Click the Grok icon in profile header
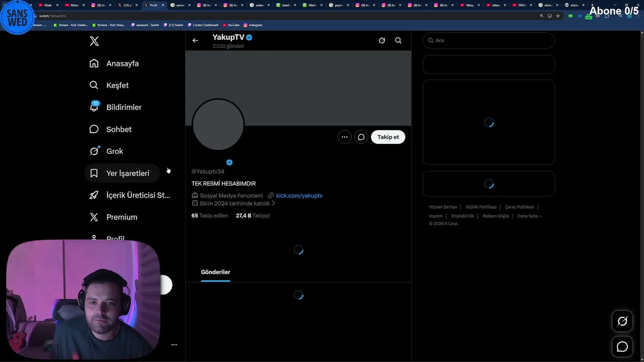 point(382,41)
